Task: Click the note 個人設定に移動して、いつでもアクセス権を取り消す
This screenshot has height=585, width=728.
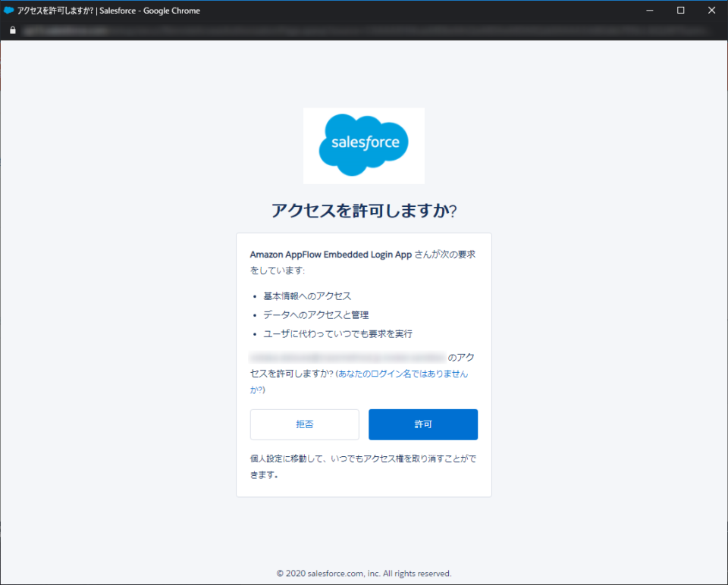Action: coord(363,467)
